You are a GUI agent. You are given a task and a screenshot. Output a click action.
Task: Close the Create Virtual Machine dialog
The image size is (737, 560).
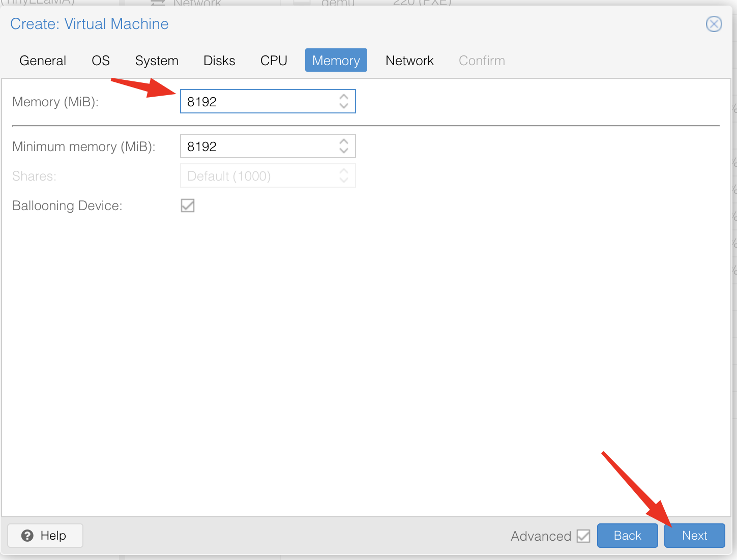coord(714,24)
